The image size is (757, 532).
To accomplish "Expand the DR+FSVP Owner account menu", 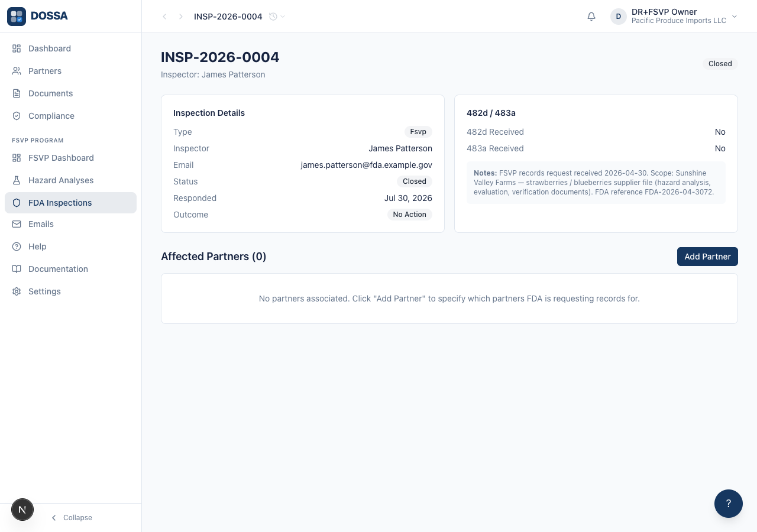I will (675, 17).
